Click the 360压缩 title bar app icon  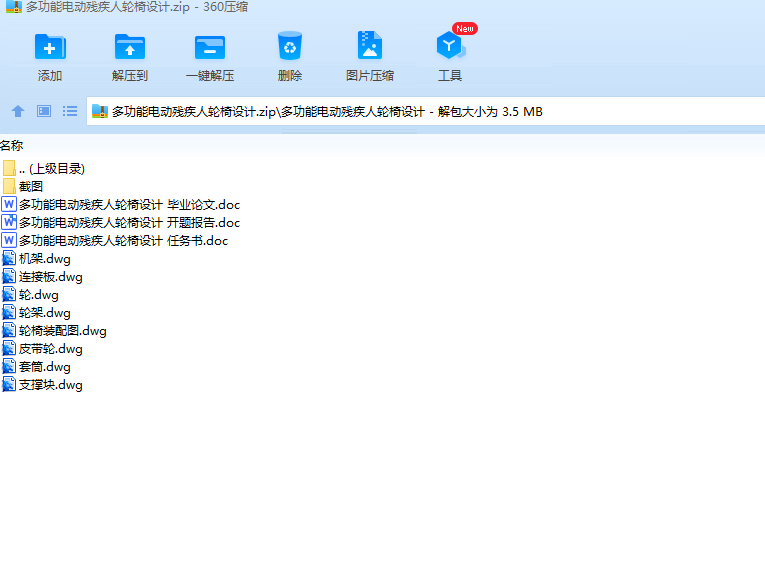(x=14, y=6)
